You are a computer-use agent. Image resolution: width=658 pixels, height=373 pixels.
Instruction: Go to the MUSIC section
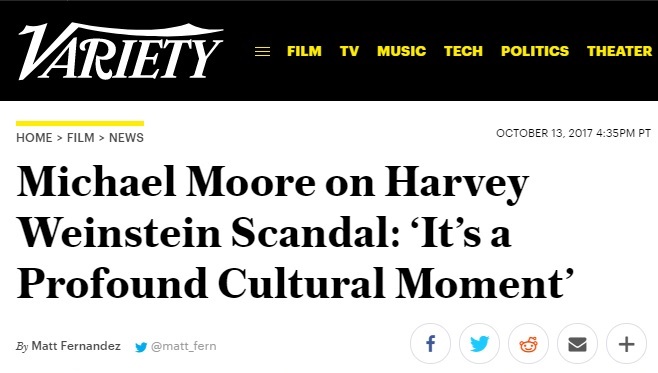click(402, 51)
